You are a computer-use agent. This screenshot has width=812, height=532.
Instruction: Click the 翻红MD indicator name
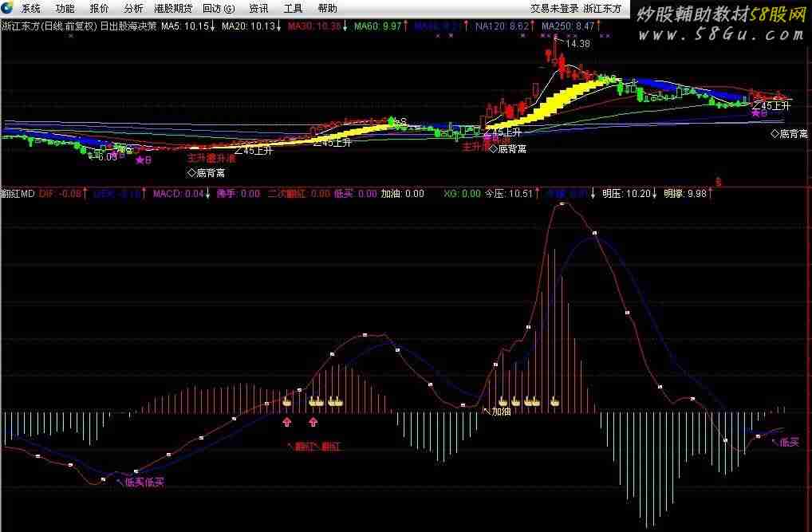click(x=18, y=194)
